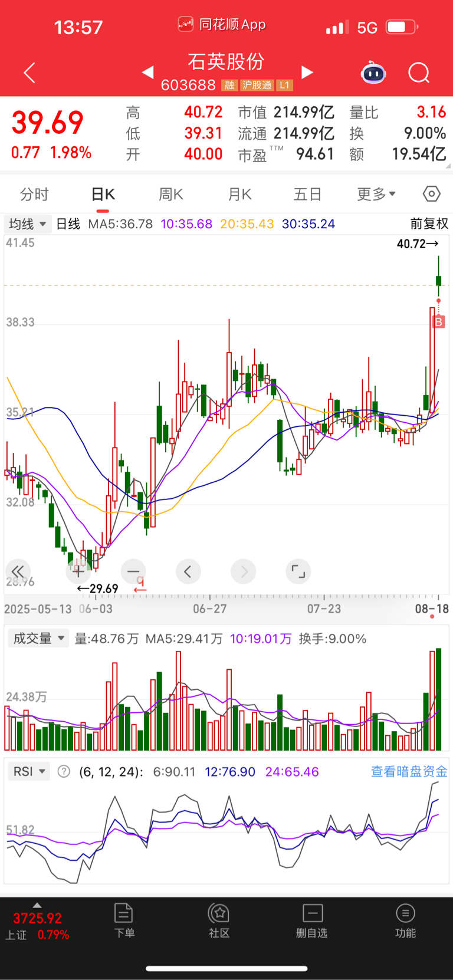Tap the 3725.92 index value
453x980 pixels.
point(38,918)
